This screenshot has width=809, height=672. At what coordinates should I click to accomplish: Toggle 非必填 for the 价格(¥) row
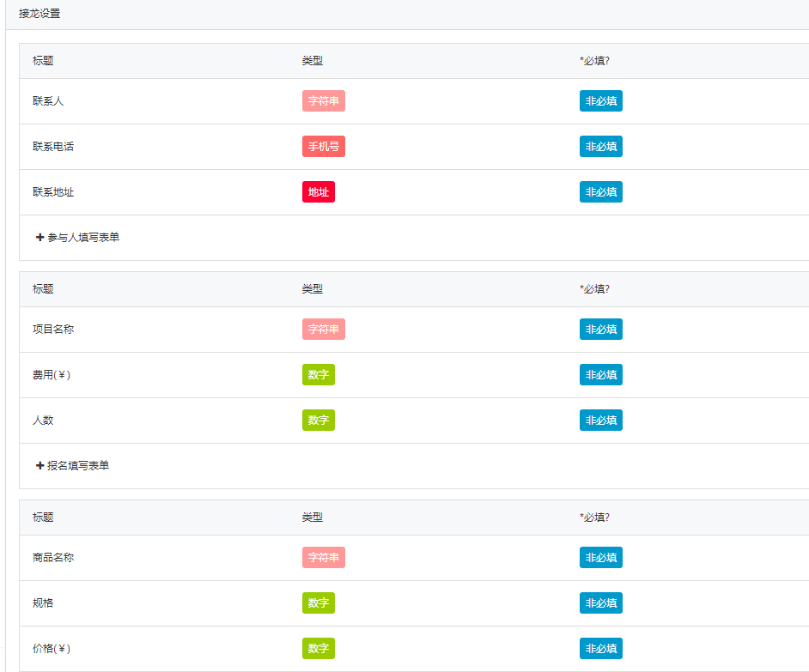coord(600,649)
